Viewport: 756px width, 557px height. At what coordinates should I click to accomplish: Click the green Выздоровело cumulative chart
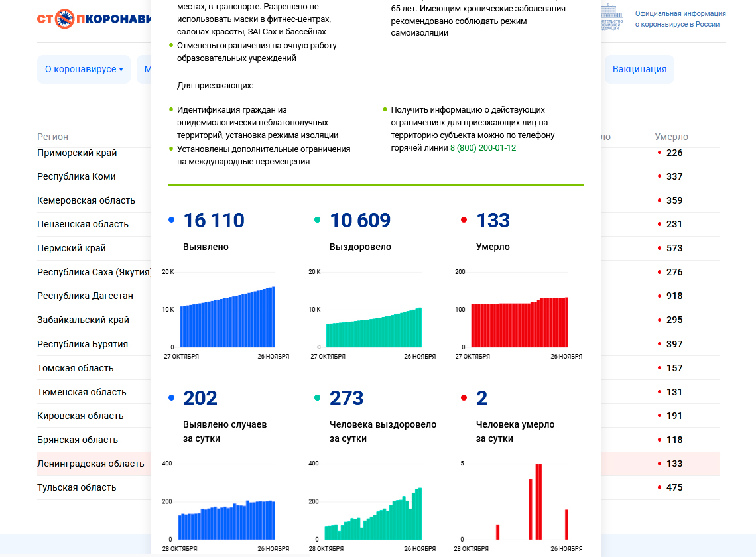[x=373, y=325]
